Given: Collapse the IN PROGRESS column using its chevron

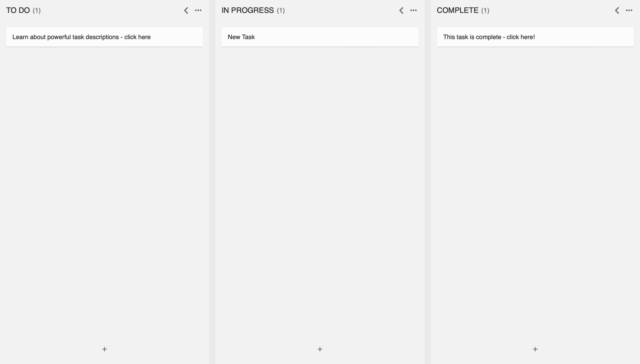Looking at the screenshot, I should point(401,10).
